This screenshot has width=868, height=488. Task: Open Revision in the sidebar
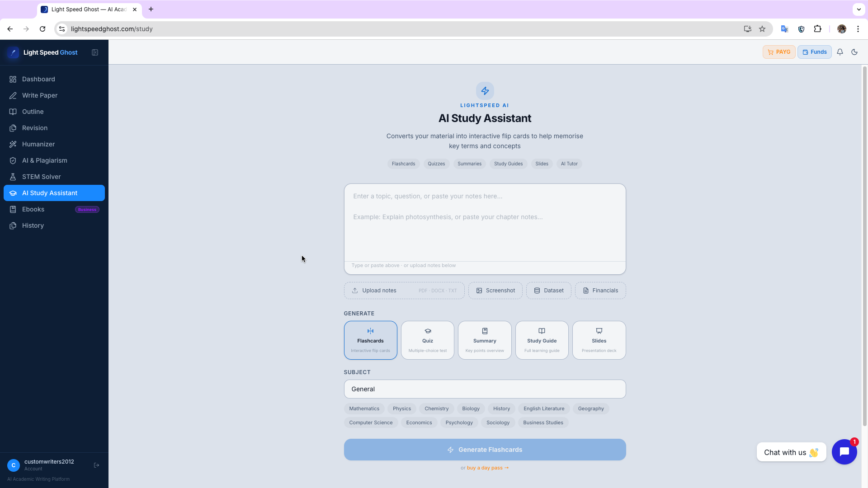54,128
